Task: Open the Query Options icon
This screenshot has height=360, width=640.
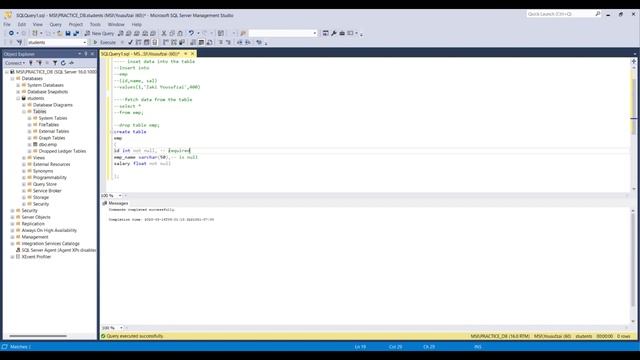Action: click(147, 42)
